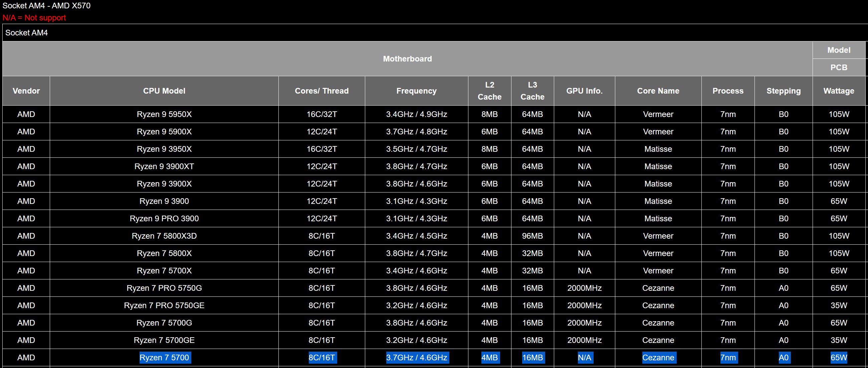This screenshot has height=368, width=868.
Task: Click the 96MB L3 cache cell
Action: (x=532, y=236)
